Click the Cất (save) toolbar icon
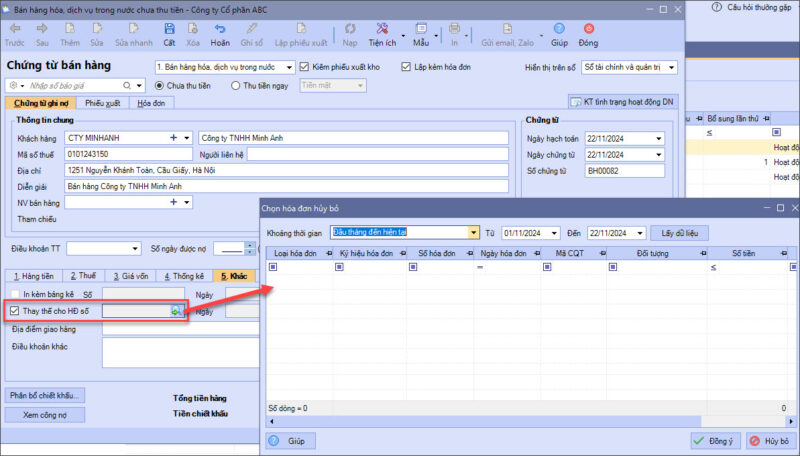The image size is (800, 456). click(x=169, y=31)
